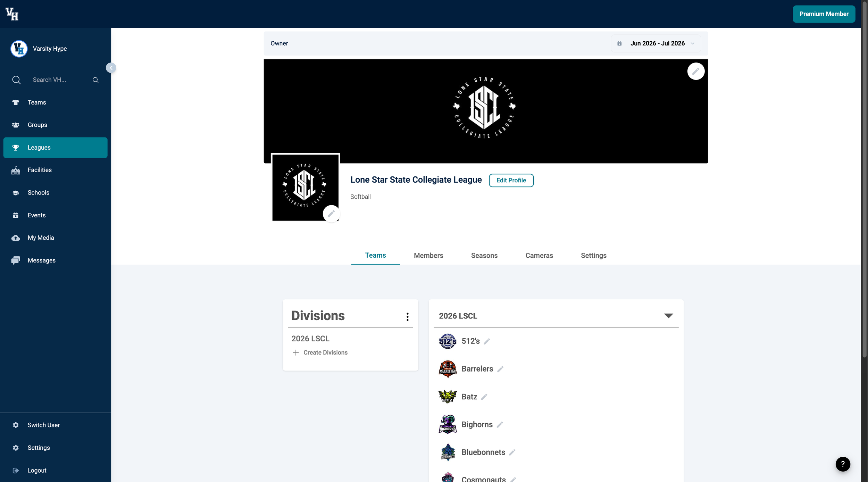The height and width of the screenshot is (482, 868).
Task: Edit the league logo with pencil icon
Action: [x=331, y=214]
